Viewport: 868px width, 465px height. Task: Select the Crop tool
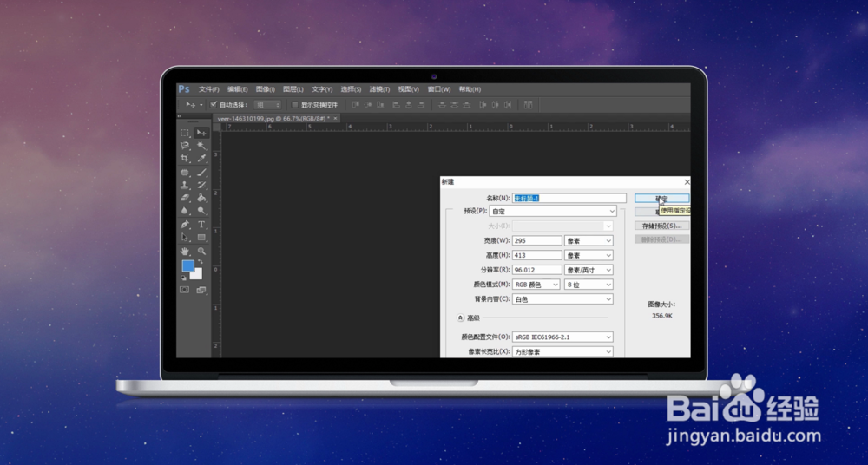[185, 158]
